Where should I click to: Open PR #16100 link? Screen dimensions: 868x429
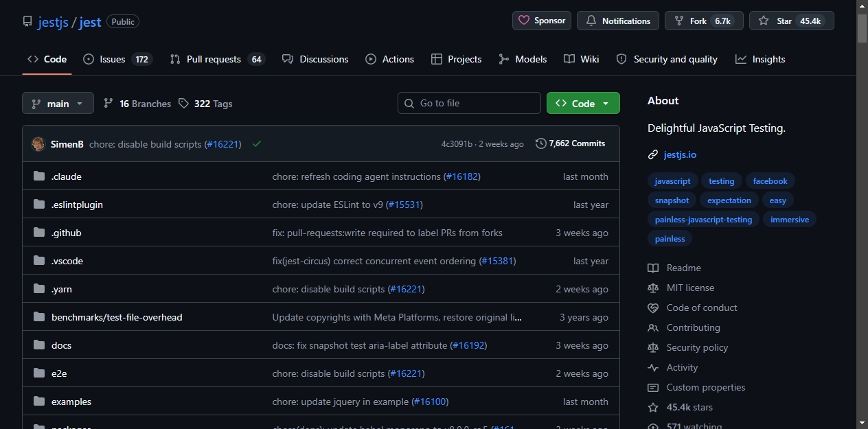(431, 402)
